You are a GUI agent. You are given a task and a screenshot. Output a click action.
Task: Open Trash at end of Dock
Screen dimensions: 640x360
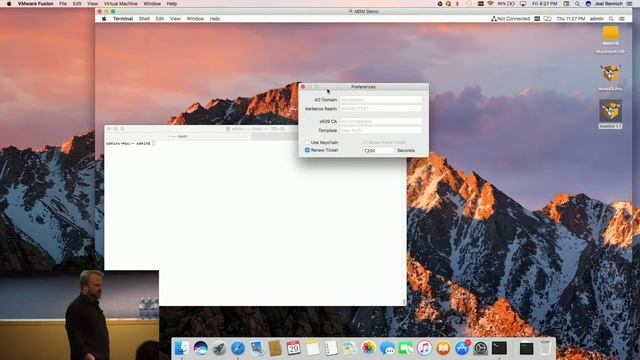point(546,348)
